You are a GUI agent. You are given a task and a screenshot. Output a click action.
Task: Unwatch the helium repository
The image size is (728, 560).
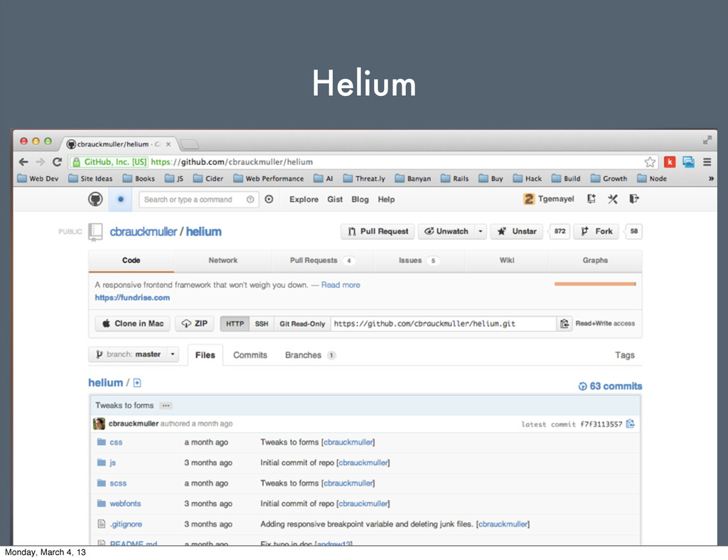[x=446, y=231]
